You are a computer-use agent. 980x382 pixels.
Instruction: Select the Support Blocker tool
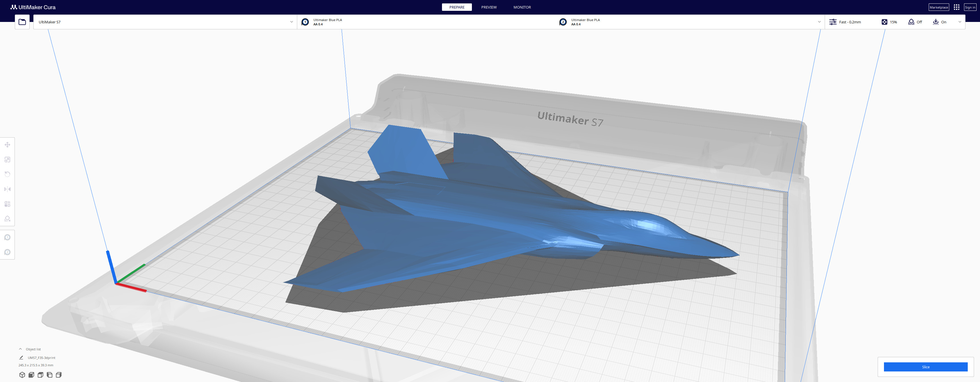click(7, 219)
